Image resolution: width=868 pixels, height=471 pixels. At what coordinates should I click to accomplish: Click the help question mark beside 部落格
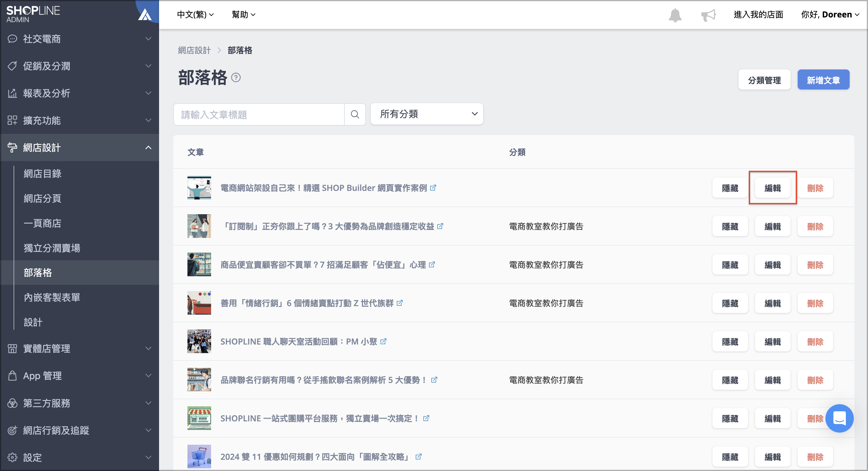(x=236, y=78)
